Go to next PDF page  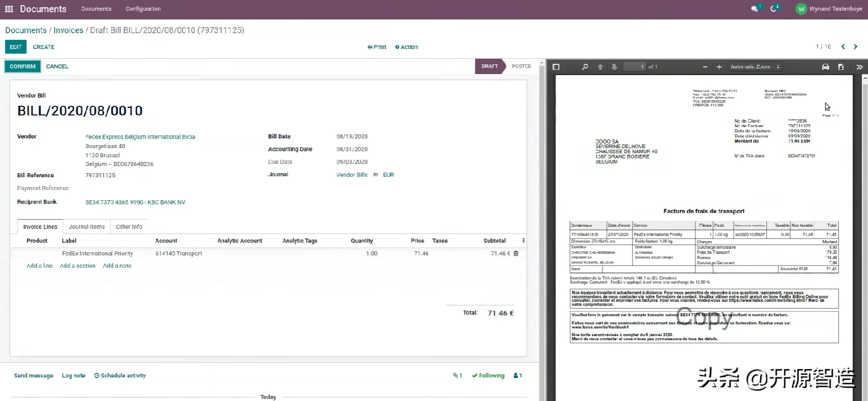click(614, 67)
